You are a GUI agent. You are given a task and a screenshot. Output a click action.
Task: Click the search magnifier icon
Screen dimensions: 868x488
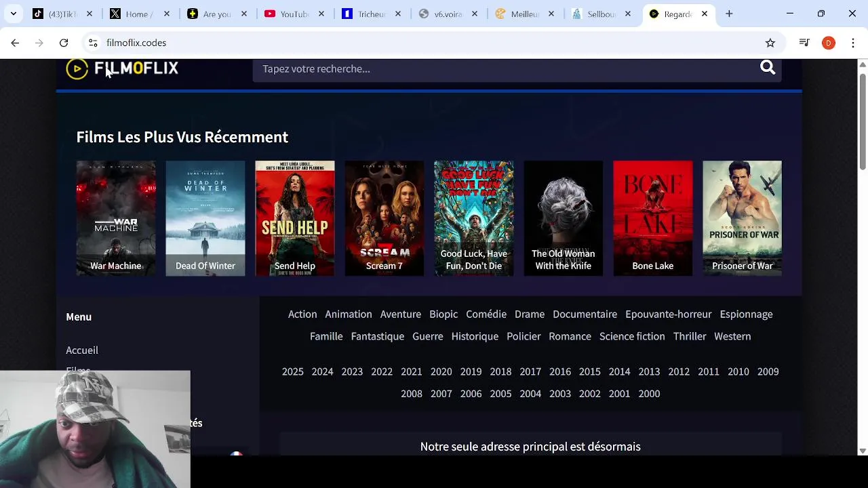point(768,68)
